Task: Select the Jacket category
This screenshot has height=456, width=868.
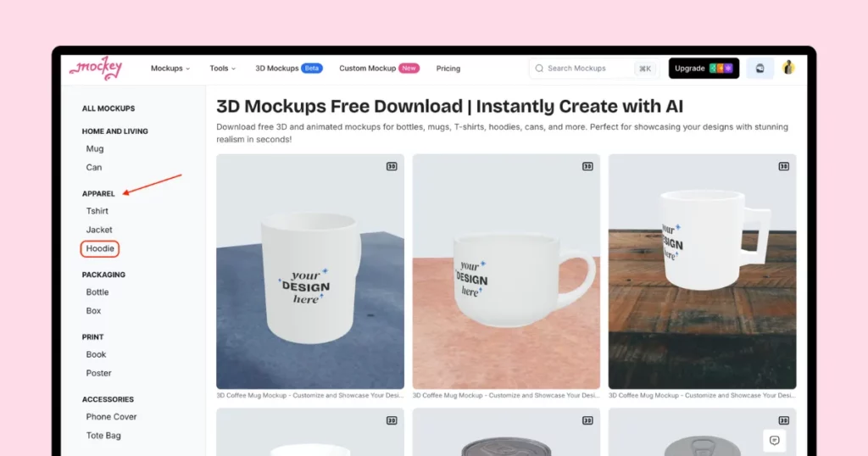Action: [99, 230]
